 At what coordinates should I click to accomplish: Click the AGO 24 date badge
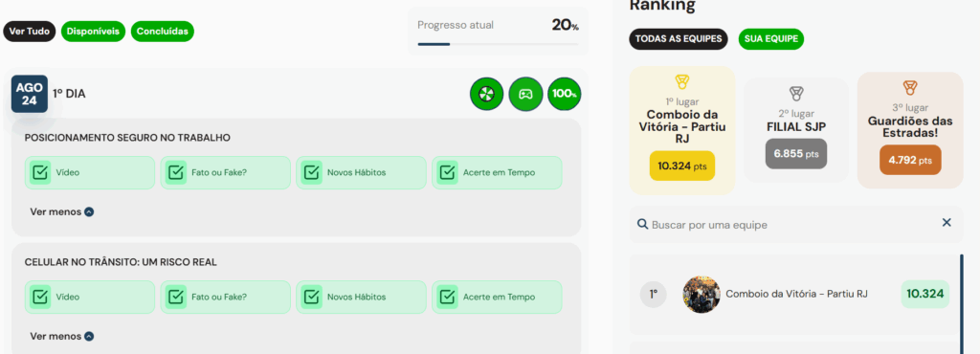(30, 95)
